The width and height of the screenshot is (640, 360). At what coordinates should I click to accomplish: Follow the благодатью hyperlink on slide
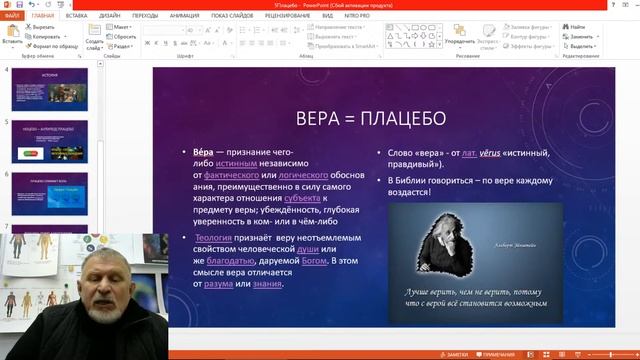230,261
